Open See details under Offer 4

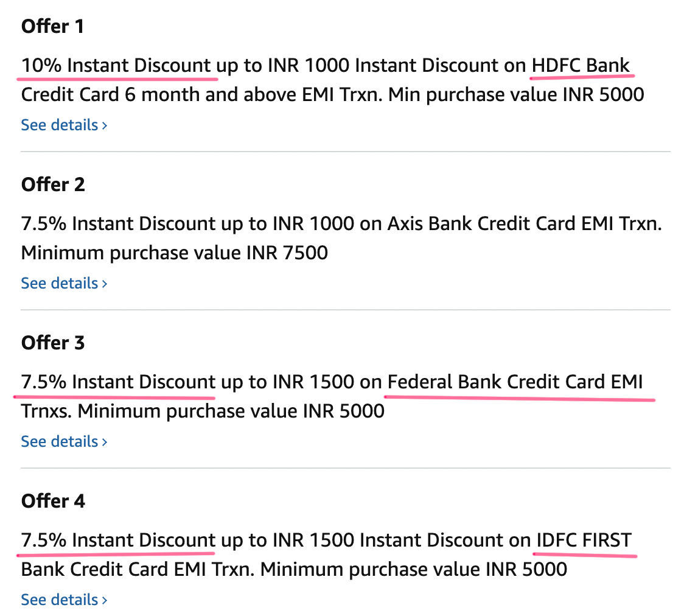[64, 600]
